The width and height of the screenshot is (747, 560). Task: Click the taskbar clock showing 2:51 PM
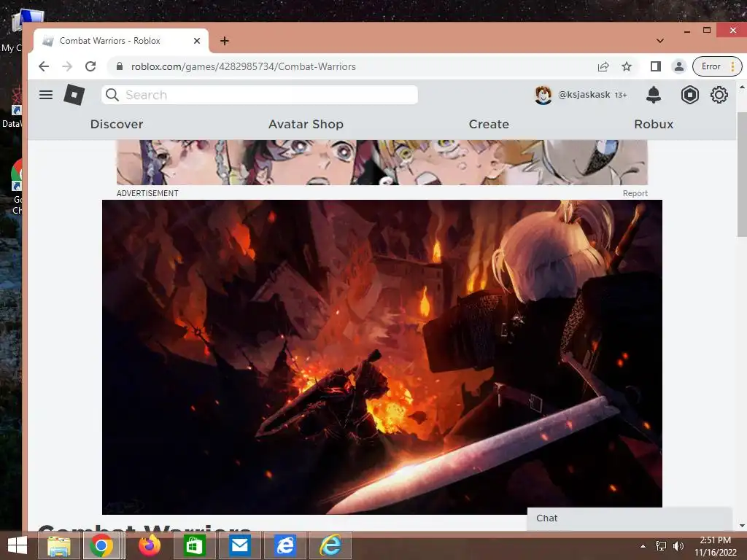coord(715,546)
